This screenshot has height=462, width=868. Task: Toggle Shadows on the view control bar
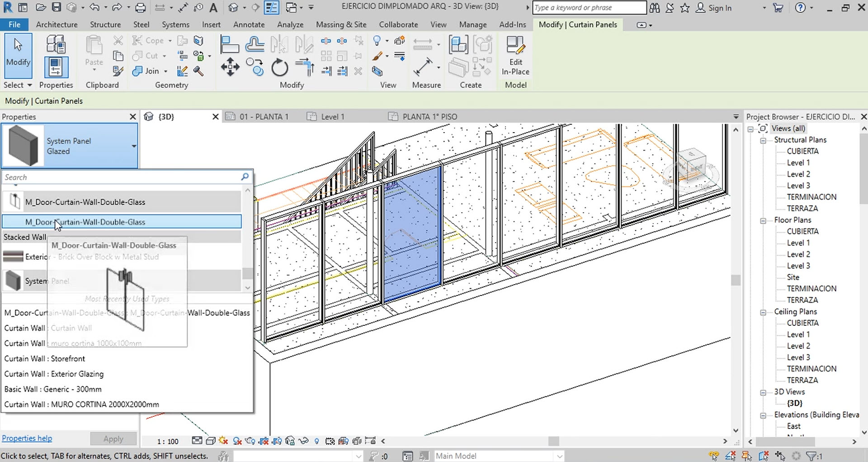click(x=237, y=441)
